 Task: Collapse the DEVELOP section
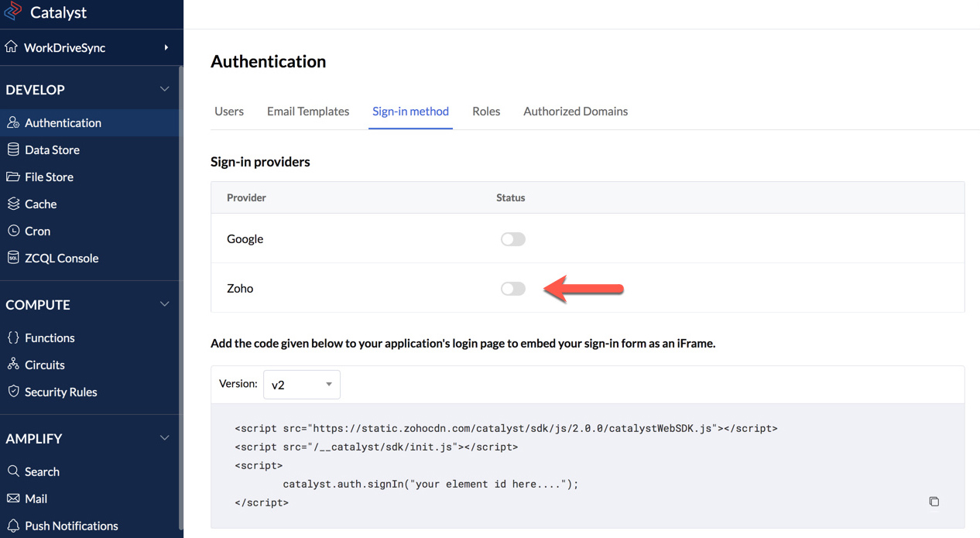[164, 89]
